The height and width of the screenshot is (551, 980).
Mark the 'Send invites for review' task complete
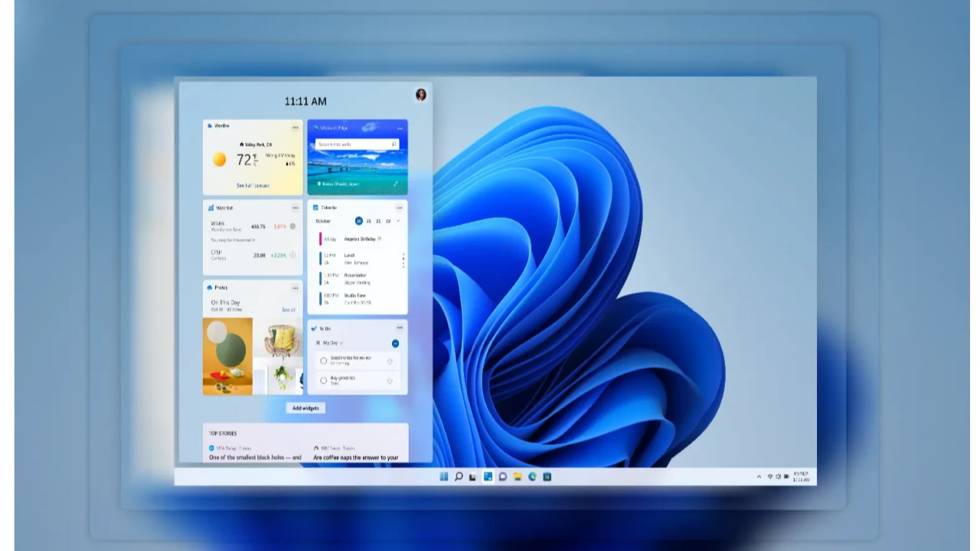click(323, 360)
